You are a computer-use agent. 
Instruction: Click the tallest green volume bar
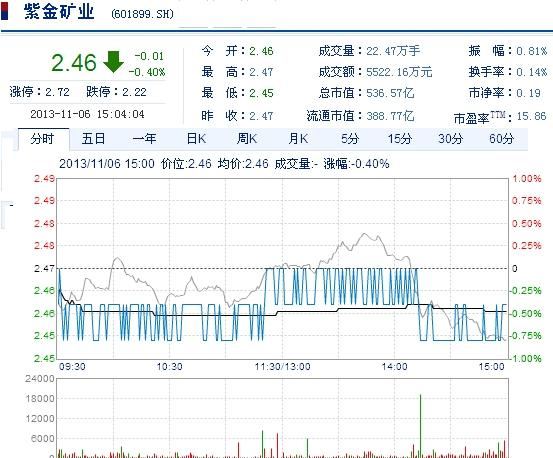coord(420,426)
